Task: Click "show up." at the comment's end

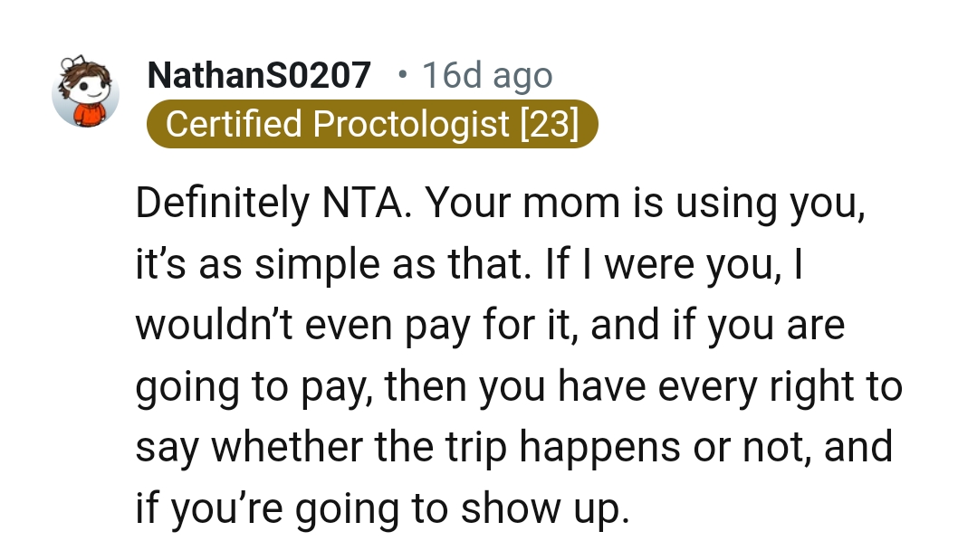Action: [x=544, y=508]
